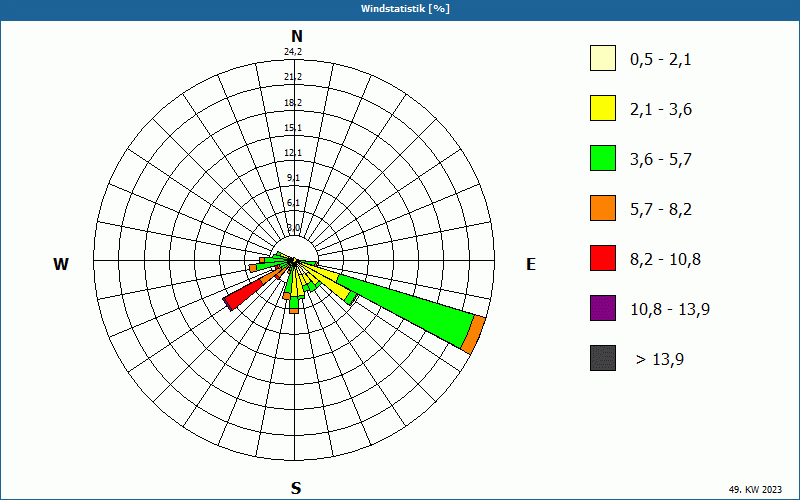Click the S compass label

pos(296,488)
